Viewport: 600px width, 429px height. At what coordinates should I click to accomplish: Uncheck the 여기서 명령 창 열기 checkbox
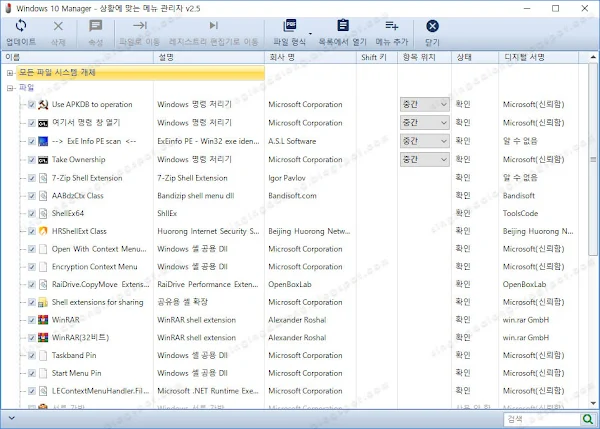click(32, 123)
